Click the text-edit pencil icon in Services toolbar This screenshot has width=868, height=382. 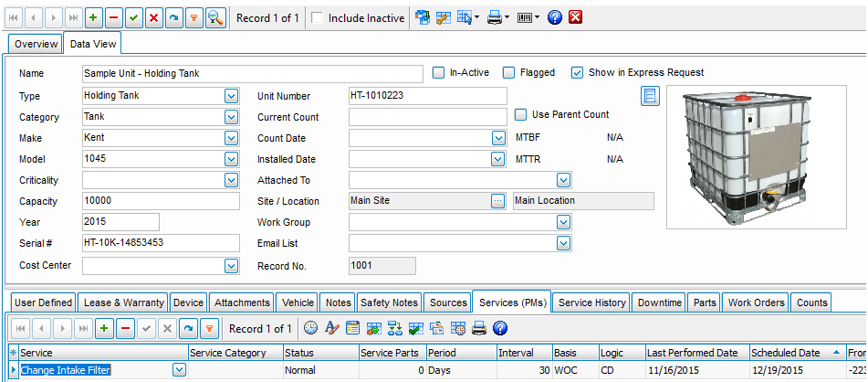pos(331,329)
